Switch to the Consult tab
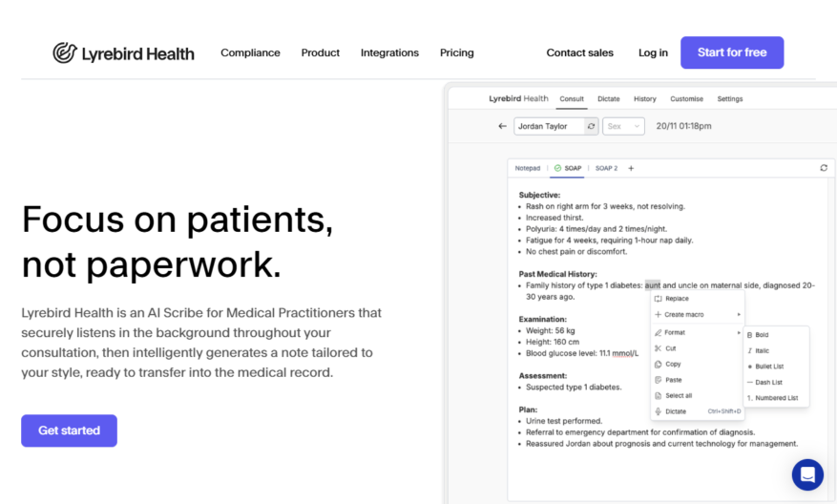This screenshot has height=504, width=837. pos(572,98)
